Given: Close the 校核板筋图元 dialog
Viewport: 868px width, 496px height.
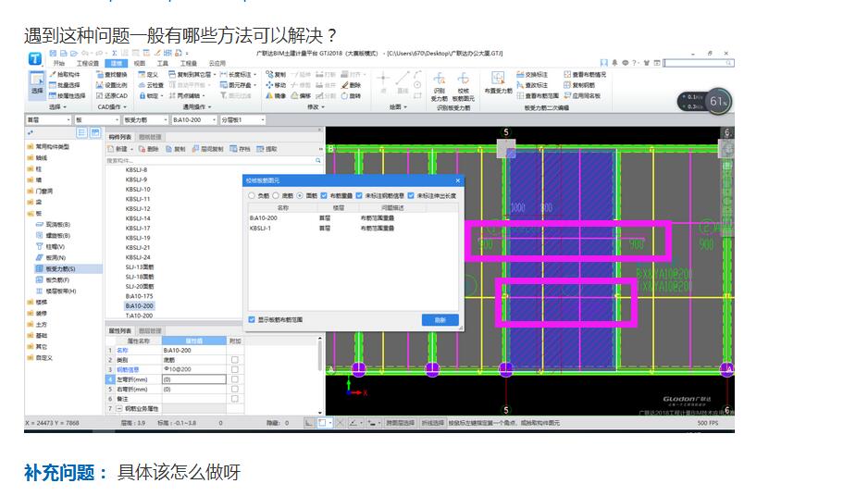Looking at the screenshot, I should [x=457, y=180].
